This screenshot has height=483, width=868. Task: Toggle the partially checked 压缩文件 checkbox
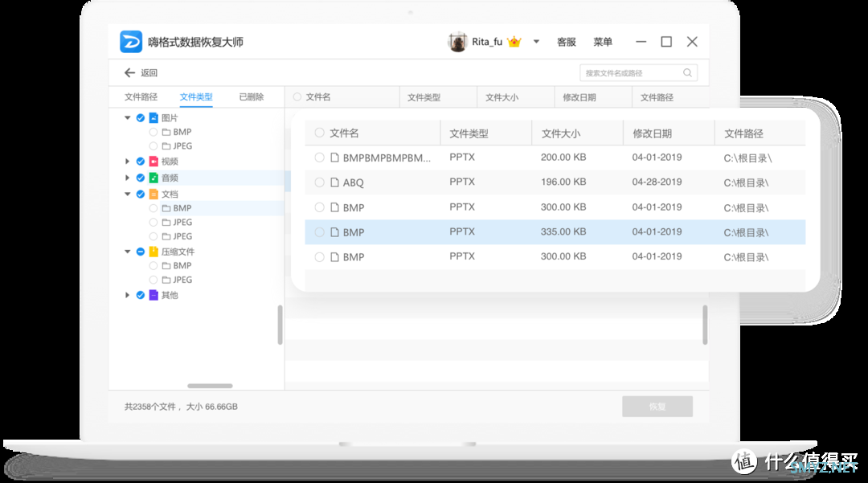click(141, 252)
